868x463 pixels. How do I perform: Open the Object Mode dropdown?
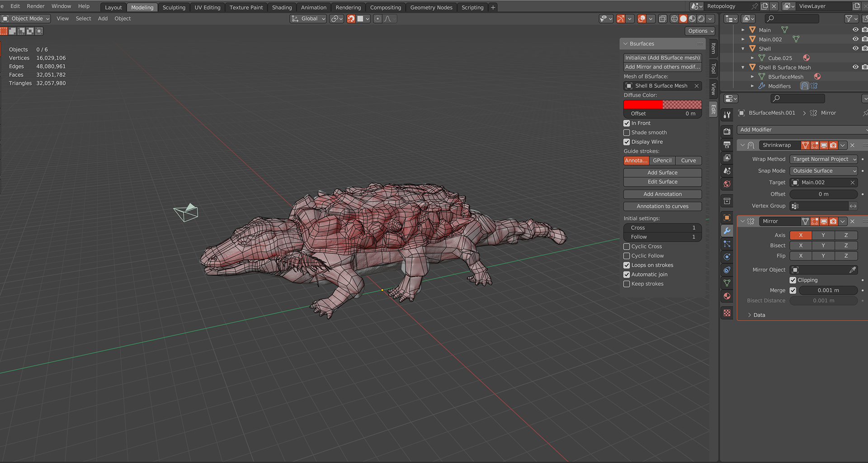pyautogui.click(x=26, y=19)
